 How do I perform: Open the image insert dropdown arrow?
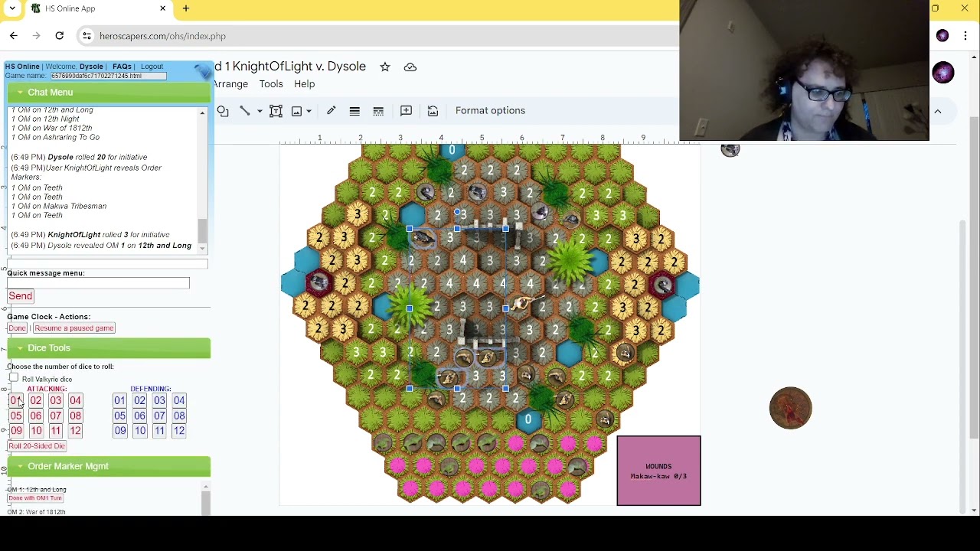(309, 111)
